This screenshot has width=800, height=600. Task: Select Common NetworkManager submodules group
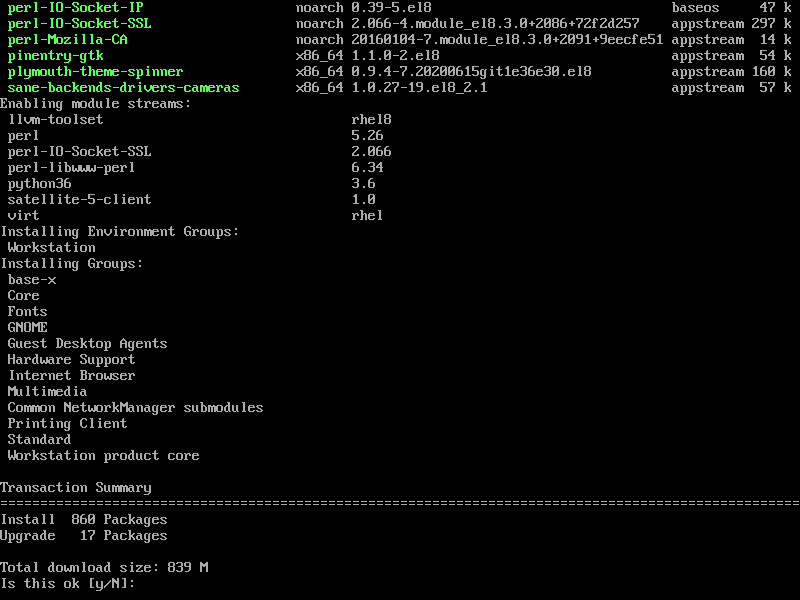point(135,407)
